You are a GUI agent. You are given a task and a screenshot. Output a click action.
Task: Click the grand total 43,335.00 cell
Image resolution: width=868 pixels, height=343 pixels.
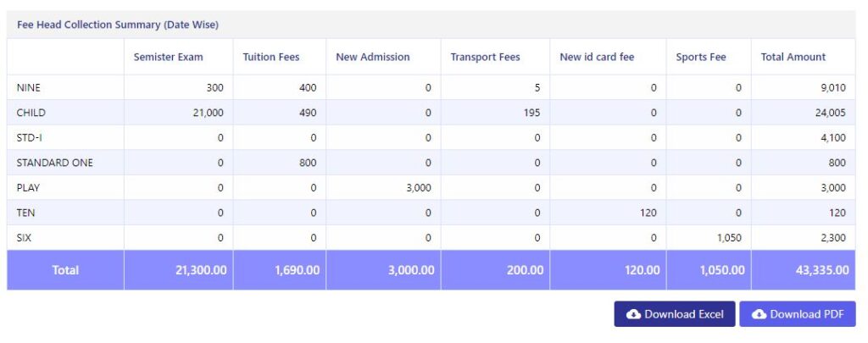pos(804,270)
